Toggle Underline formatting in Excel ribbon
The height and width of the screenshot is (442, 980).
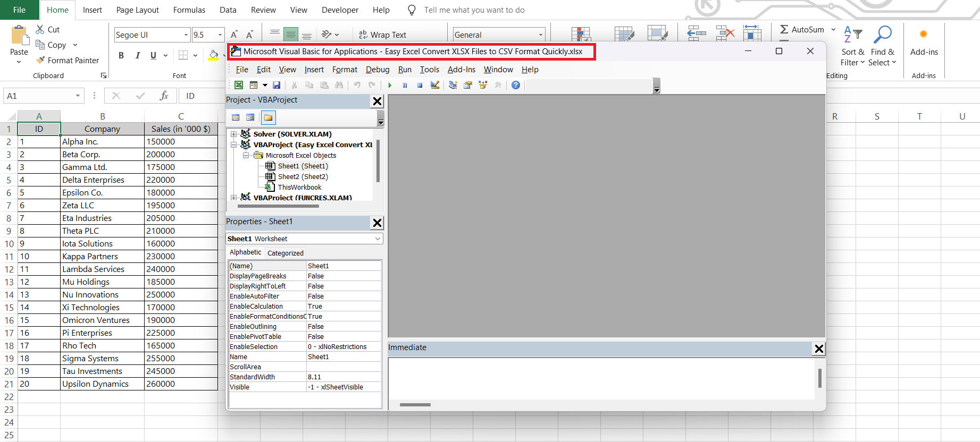(x=153, y=55)
